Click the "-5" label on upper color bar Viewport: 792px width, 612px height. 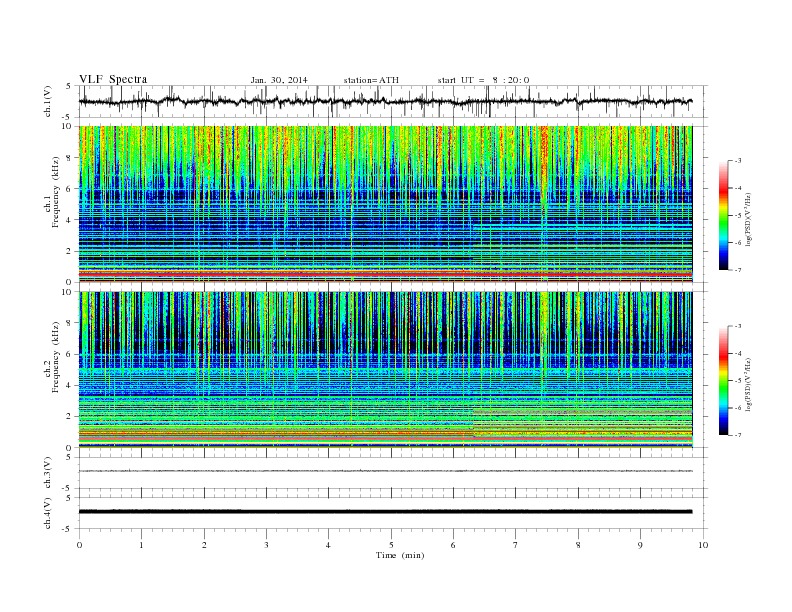click(738, 216)
